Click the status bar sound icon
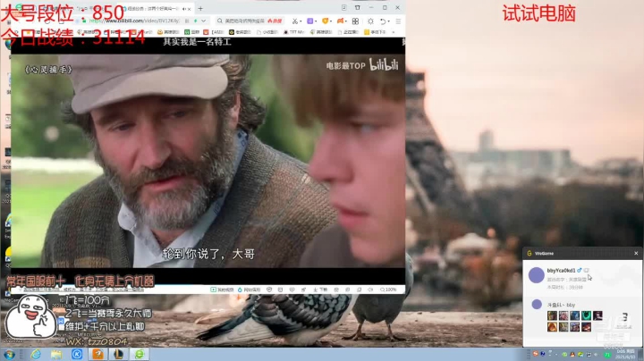This screenshot has width=644, height=361. click(x=370, y=290)
